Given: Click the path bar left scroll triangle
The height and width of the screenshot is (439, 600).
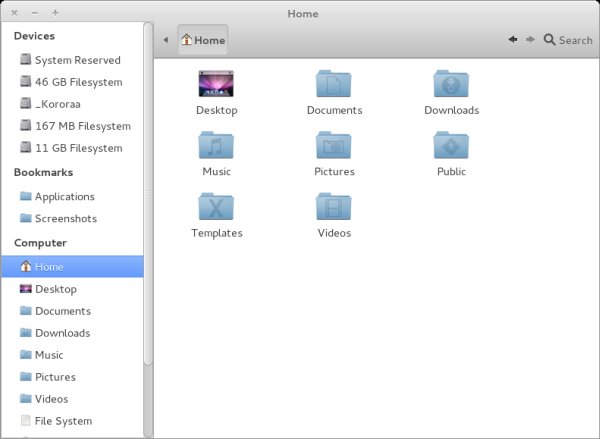Looking at the screenshot, I should 166,40.
